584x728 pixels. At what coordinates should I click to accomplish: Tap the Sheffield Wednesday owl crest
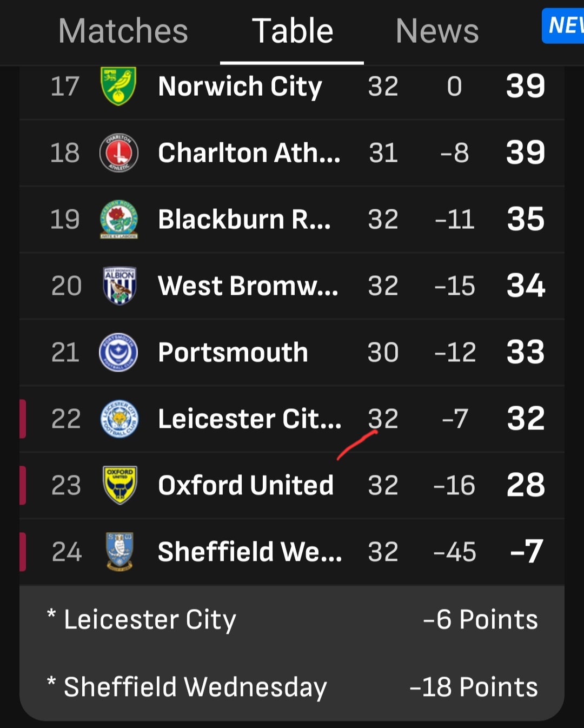[x=119, y=552]
